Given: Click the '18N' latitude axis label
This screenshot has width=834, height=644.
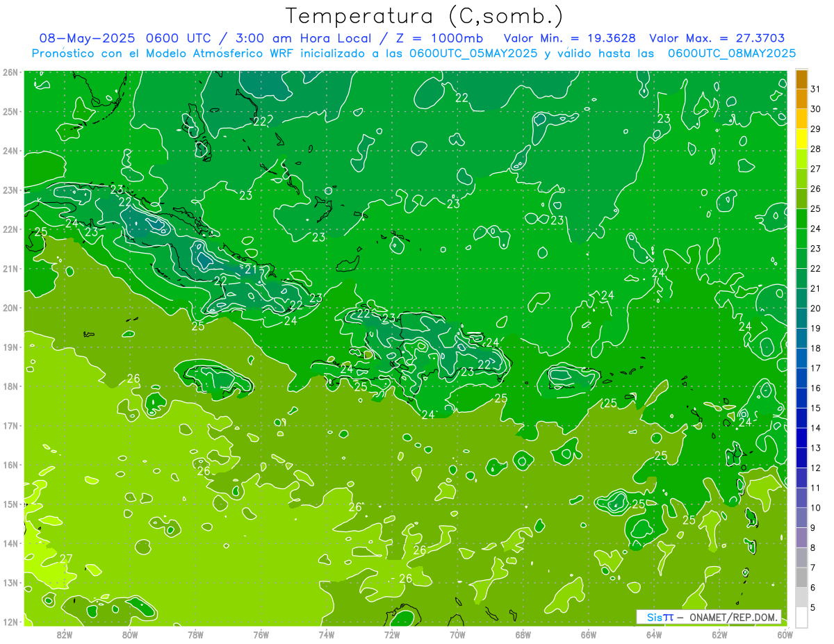Looking at the screenshot, I should pos(11,386).
